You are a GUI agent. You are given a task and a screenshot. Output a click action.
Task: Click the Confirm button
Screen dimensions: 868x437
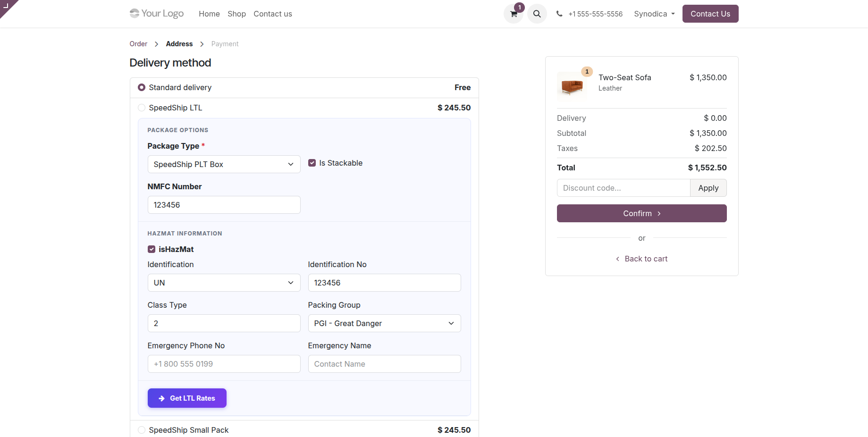(642, 213)
